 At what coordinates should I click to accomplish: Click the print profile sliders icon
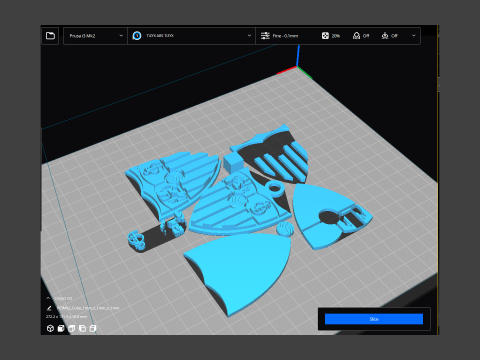pos(265,36)
